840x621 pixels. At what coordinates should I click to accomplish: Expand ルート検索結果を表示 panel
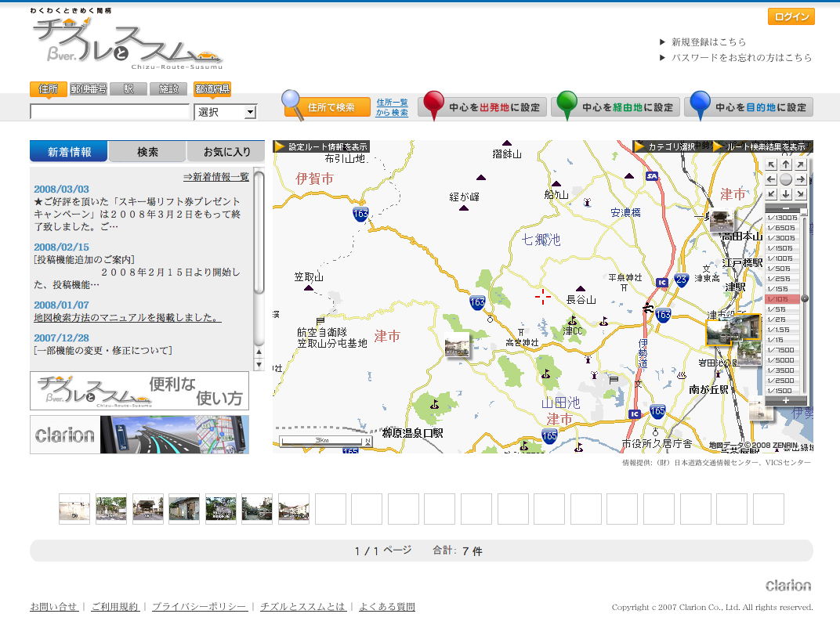(763, 146)
